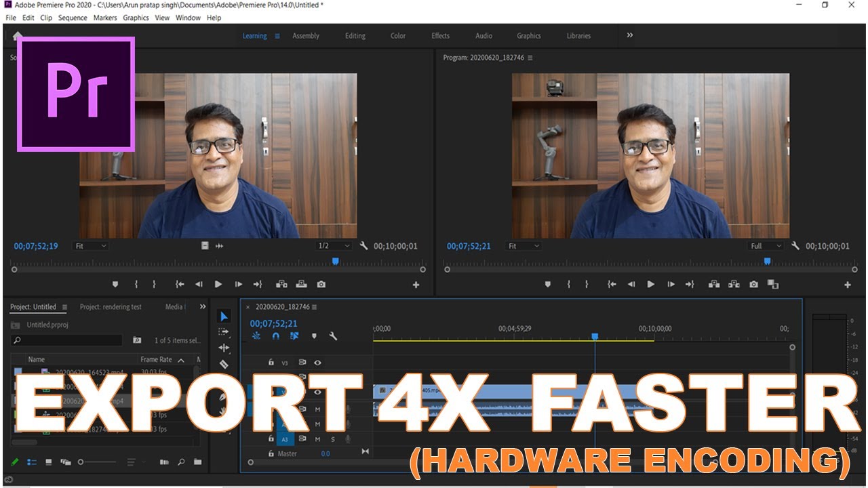This screenshot has height=488, width=868.
Task: Solo audio track A3
Action: click(x=332, y=439)
